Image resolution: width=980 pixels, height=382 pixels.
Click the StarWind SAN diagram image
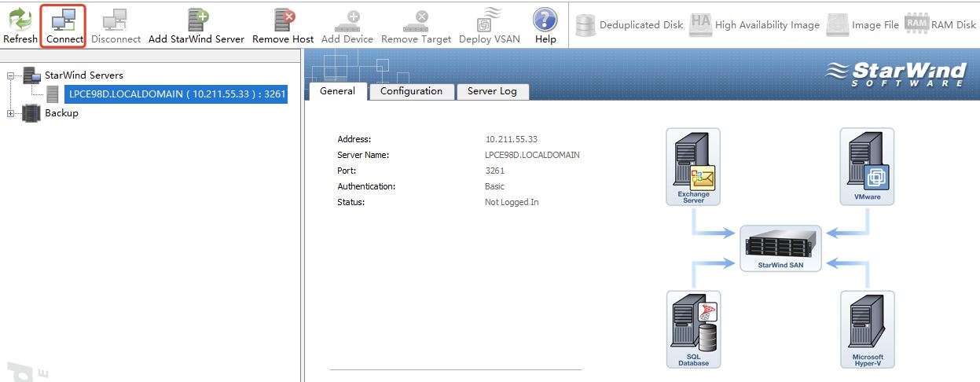tap(780, 248)
